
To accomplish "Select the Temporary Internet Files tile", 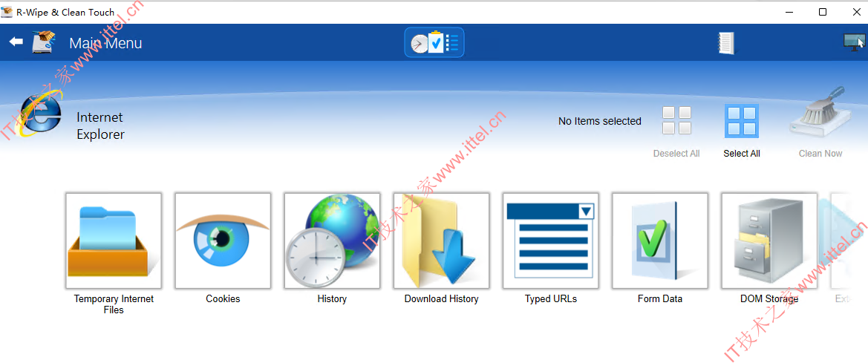I will [x=114, y=241].
